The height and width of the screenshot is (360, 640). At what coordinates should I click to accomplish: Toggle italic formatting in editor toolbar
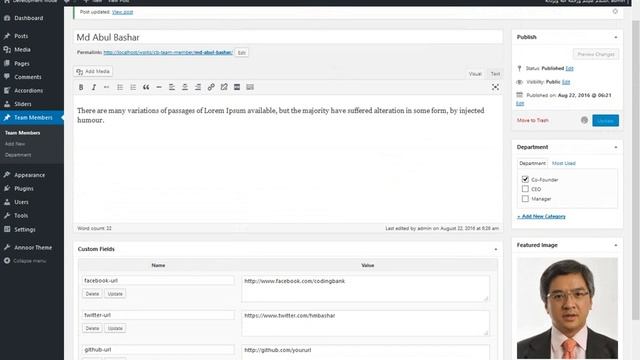coord(94,87)
